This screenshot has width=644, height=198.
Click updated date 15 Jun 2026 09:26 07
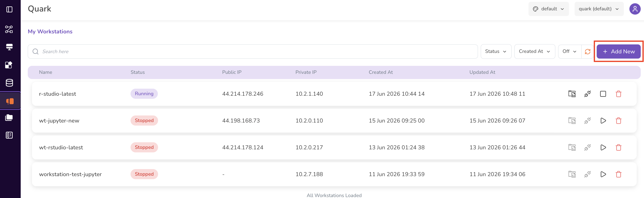pos(497,120)
